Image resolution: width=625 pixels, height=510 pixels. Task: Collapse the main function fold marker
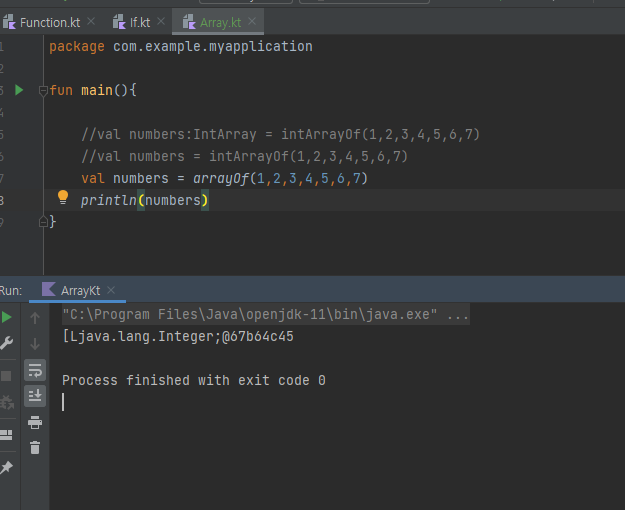pyautogui.click(x=43, y=91)
